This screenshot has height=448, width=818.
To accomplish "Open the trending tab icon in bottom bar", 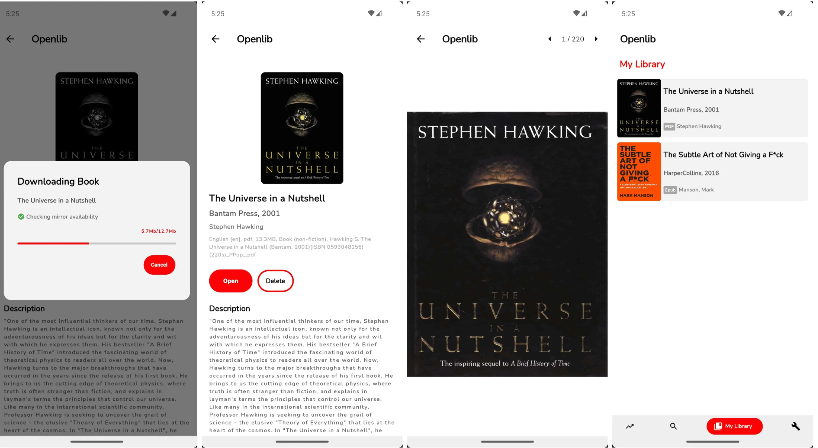I will (630, 426).
